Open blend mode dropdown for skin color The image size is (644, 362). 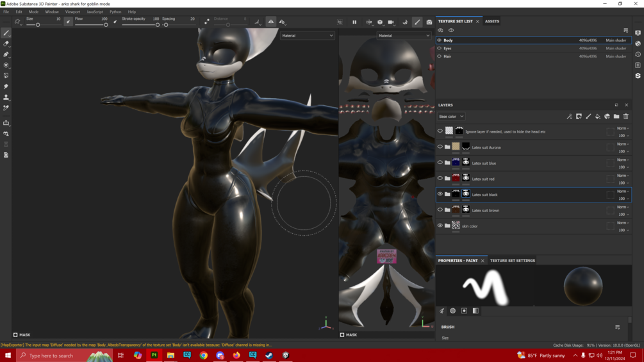(x=623, y=223)
